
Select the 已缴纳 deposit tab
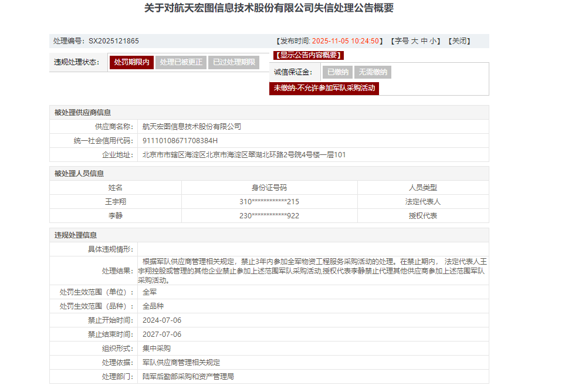(337, 72)
